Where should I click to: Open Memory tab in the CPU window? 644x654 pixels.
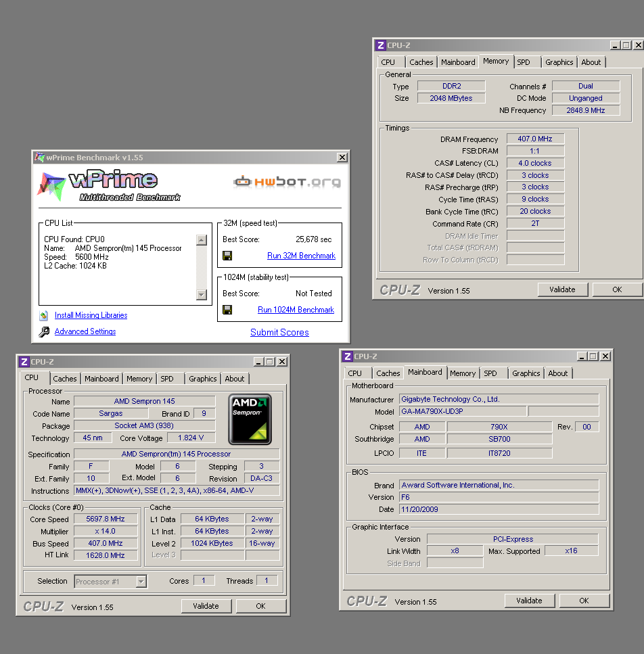(139, 379)
